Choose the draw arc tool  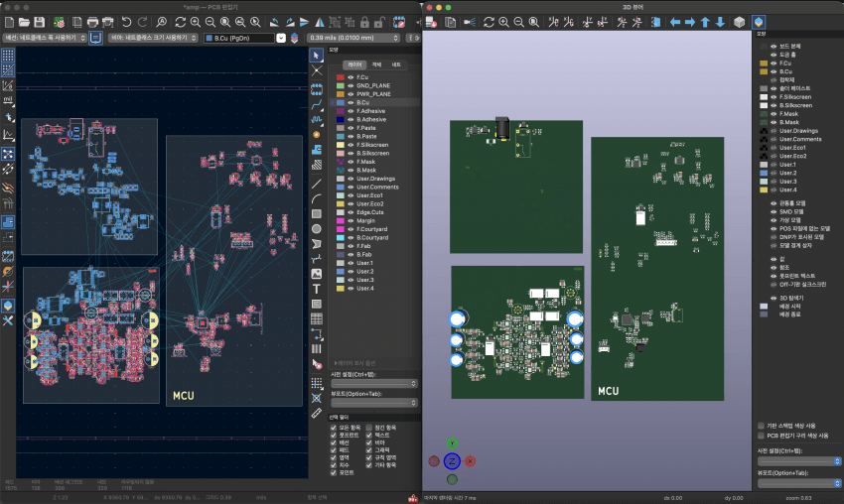pyautogui.click(x=317, y=198)
